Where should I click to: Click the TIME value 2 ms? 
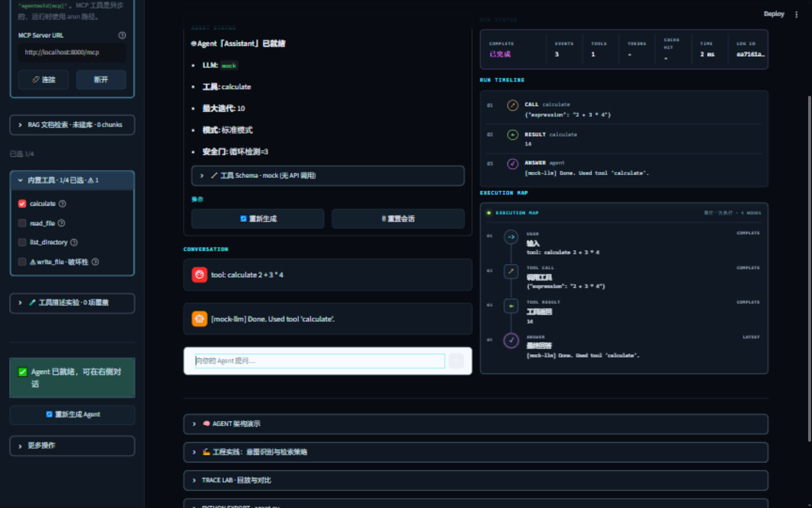pos(707,54)
